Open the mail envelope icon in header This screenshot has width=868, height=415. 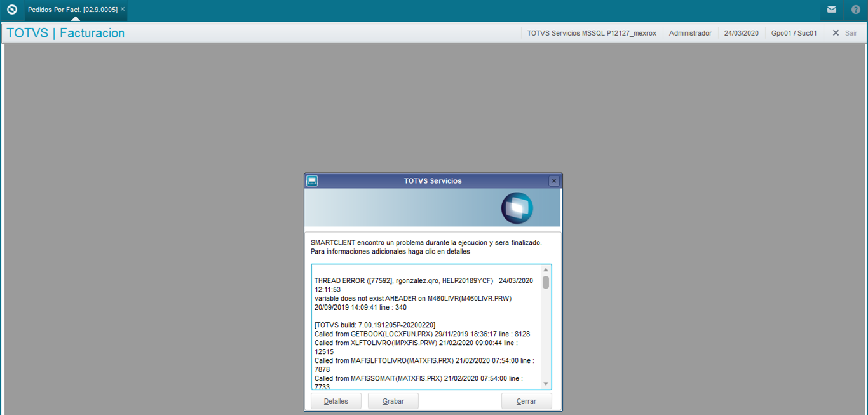point(831,10)
